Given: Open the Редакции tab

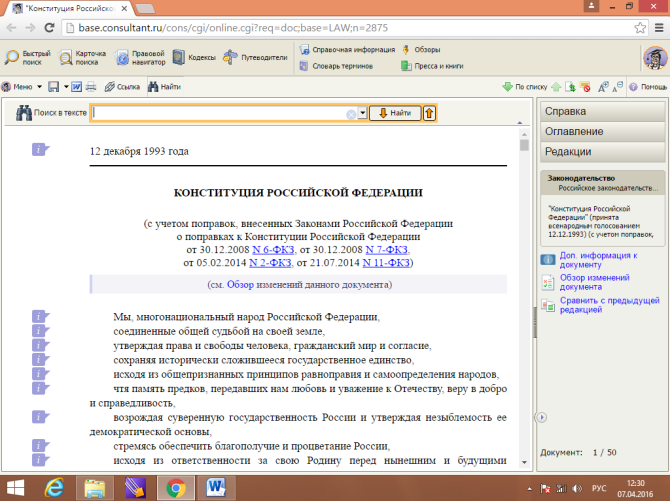Looking at the screenshot, I should (x=602, y=151).
